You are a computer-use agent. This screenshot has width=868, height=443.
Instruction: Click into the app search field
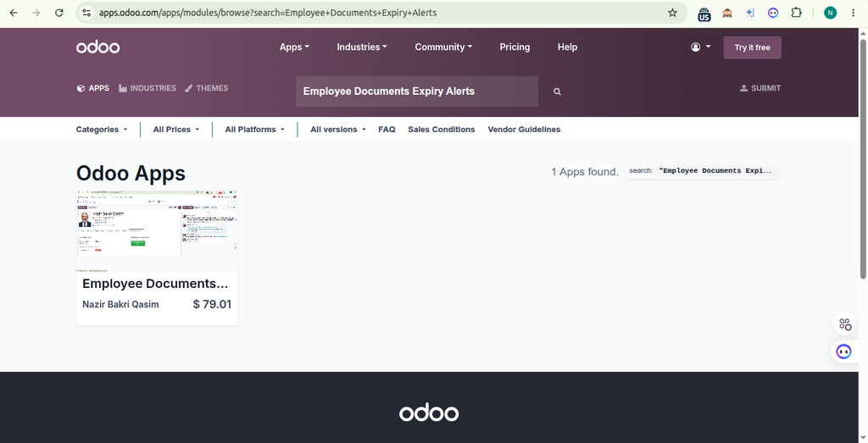(417, 91)
